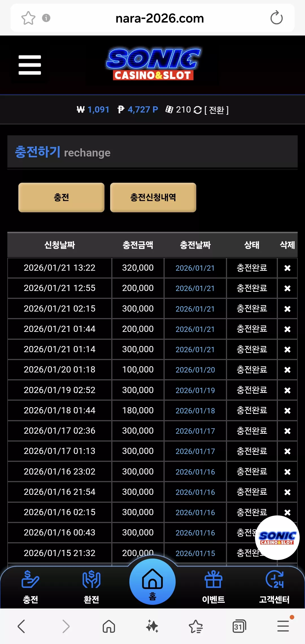Select the 충전 tab button
This screenshot has height=644, width=305.
tap(61, 197)
